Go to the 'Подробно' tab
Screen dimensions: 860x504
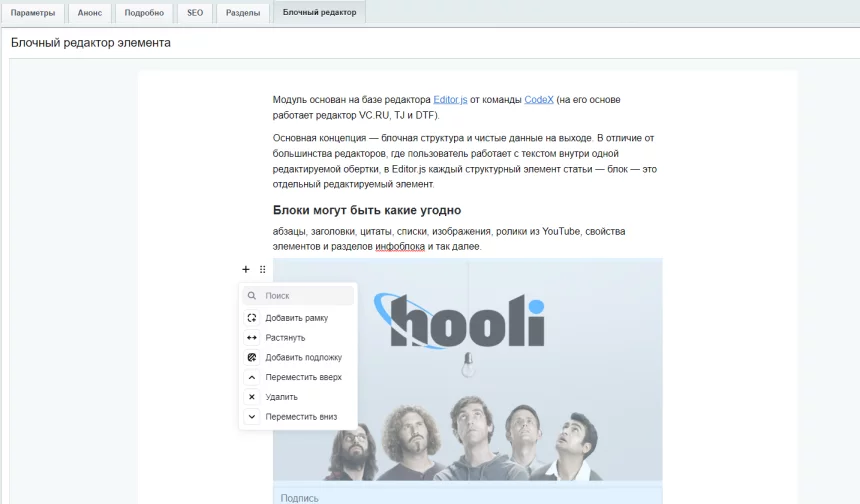pos(144,13)
